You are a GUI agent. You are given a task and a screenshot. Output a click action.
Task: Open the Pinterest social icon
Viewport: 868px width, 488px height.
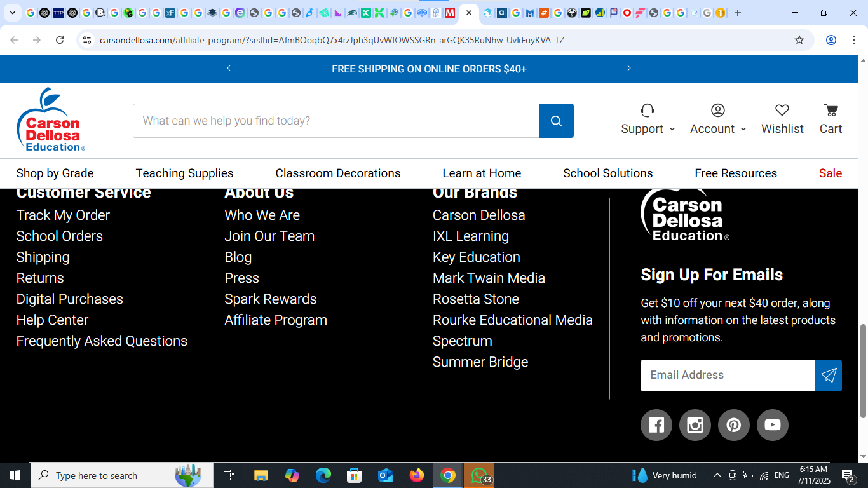(x=734, y=425)
